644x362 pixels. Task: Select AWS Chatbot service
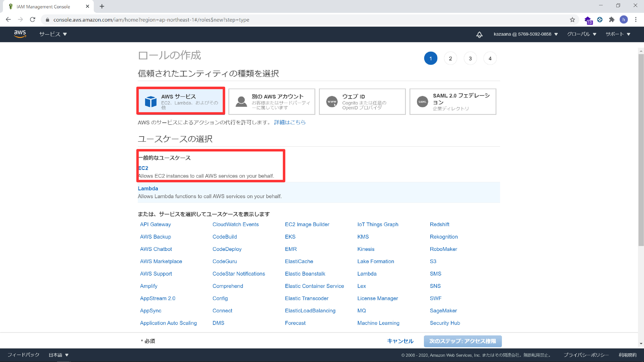(x=156, y=249)
